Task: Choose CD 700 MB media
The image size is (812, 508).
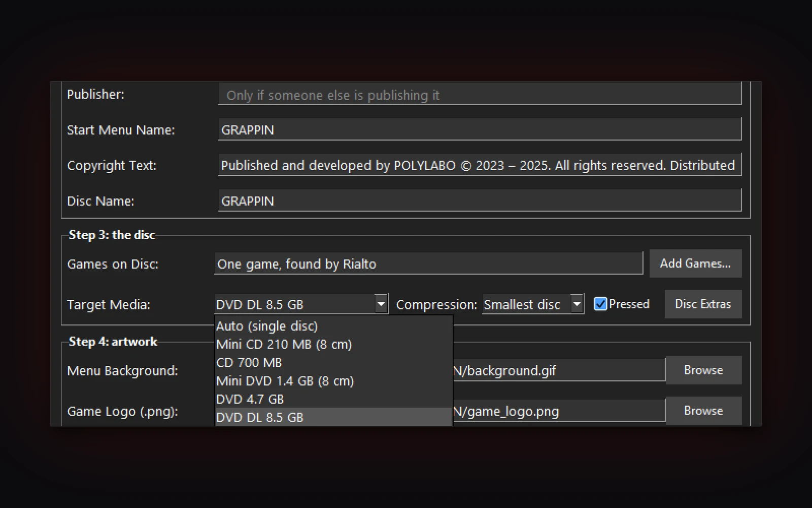Action: (x=333, y=362)
